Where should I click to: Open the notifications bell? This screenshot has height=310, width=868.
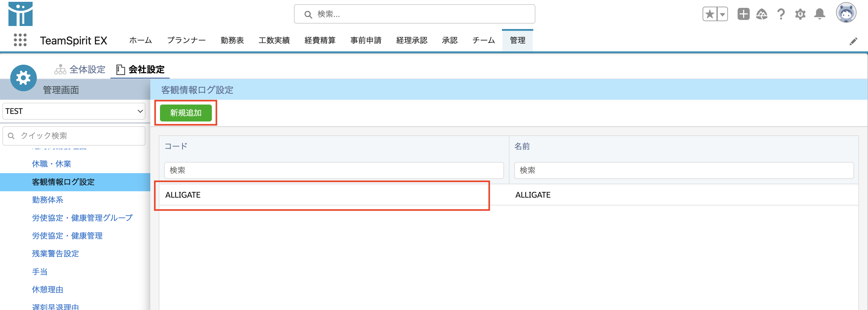tap(819, 14)
